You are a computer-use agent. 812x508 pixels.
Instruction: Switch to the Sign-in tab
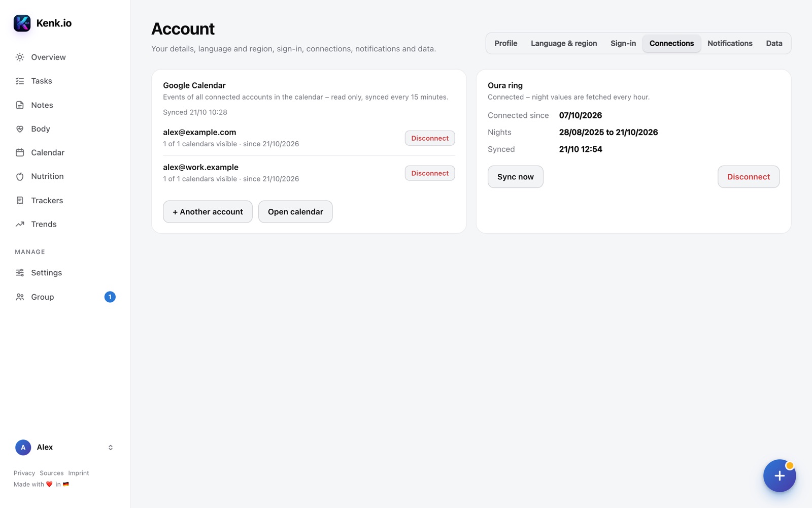[623, 44]
